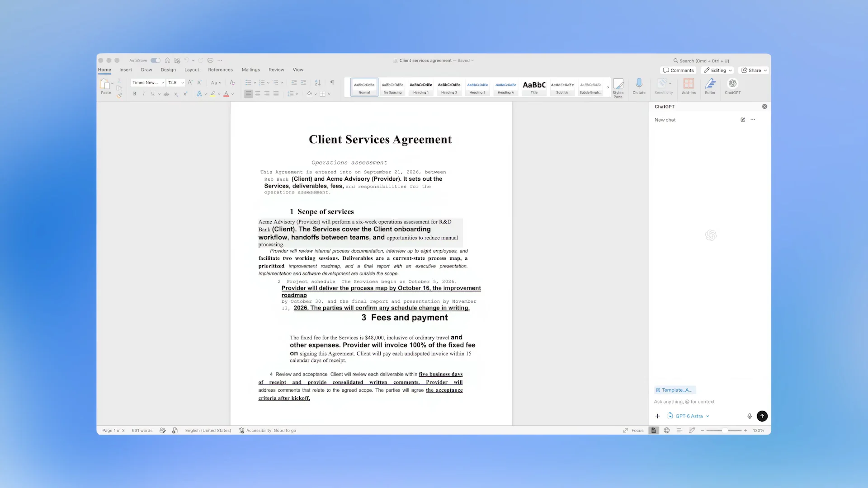Apply the Heading 1 style
Screen dimensions: 868x488
point(421,87)
